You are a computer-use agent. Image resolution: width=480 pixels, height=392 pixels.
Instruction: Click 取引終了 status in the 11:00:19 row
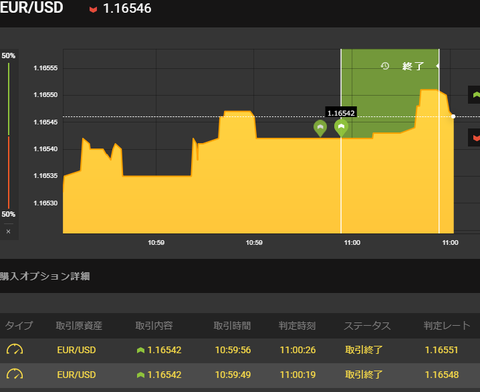pos(364,375)
